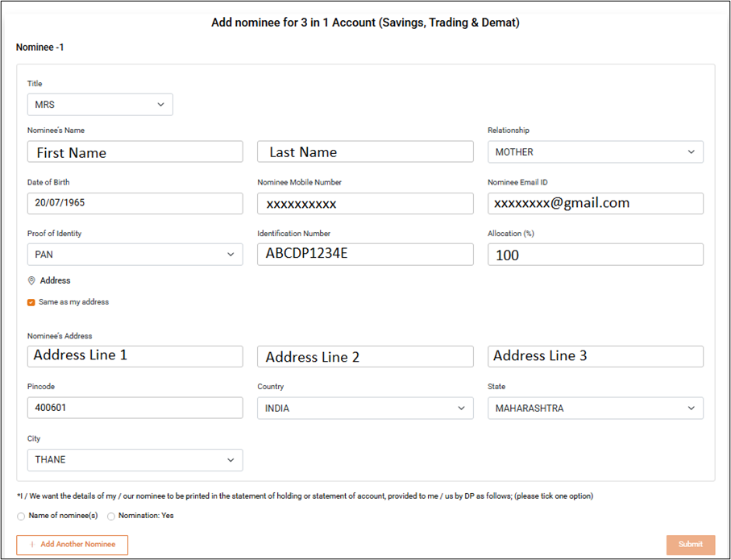Click the Add Another Nominee button
Viewport: 731px width, 560px height.
coord(72,545)
